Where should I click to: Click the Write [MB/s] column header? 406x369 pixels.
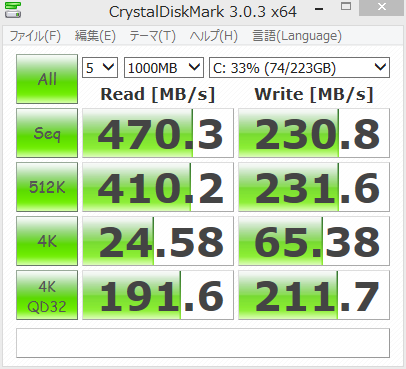click(314, 94)
